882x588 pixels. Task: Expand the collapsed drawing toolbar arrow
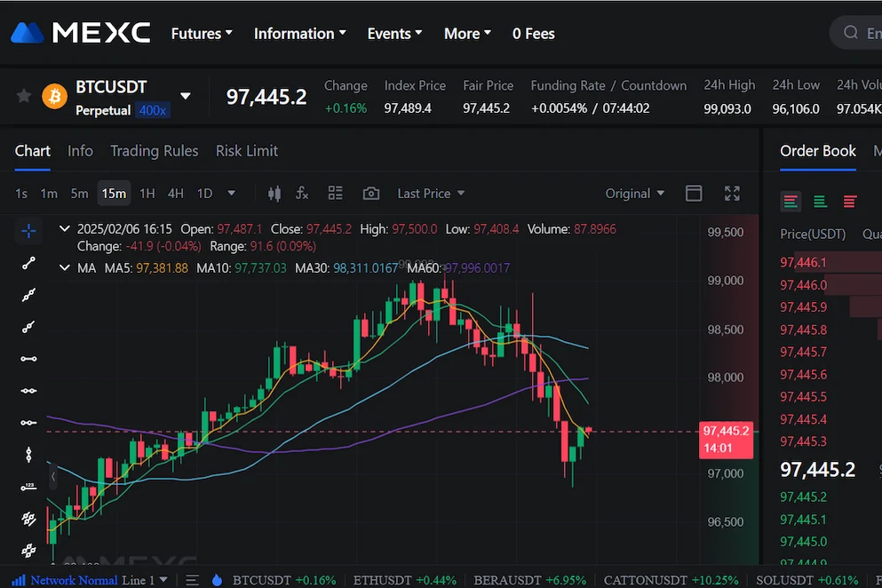pyautogui.click(x=53, y=477)
